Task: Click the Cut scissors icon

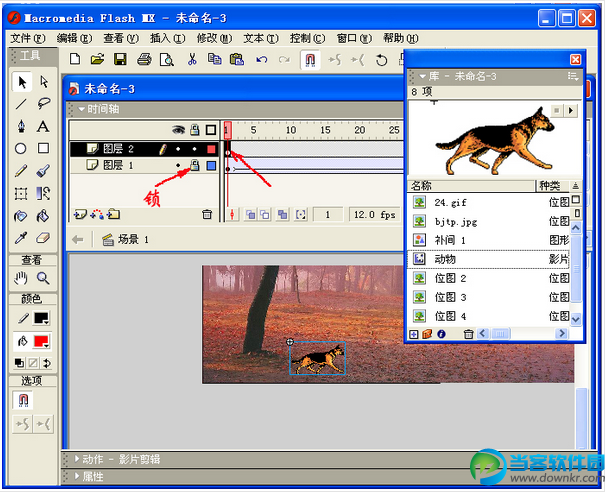Action: click(x=192, y=60)
